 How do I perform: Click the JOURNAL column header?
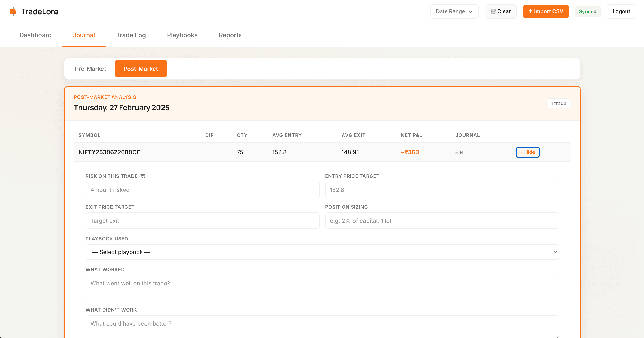tap(468, 135)
